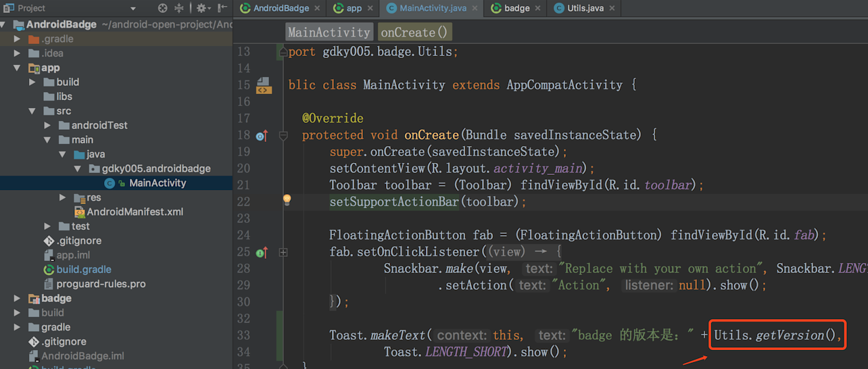868x369 pixels.
Task: Select the proguard-rules.pro file
Action: point(101,284)
